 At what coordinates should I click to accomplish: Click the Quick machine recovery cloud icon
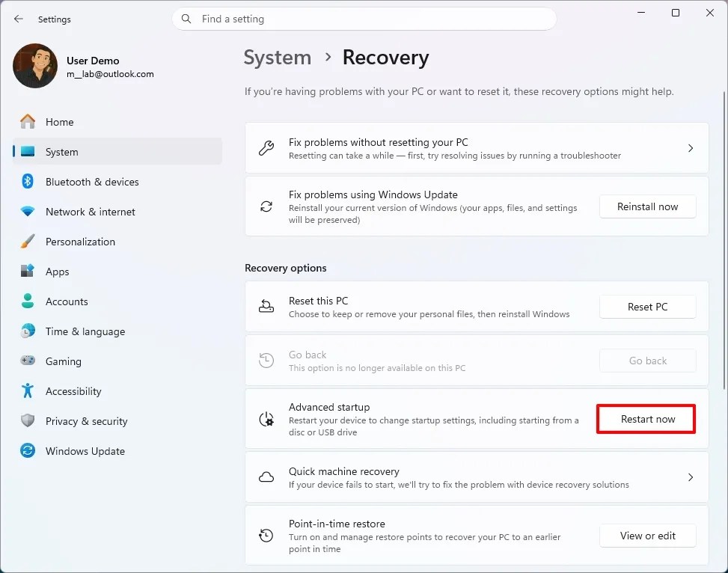pos(266,477)
